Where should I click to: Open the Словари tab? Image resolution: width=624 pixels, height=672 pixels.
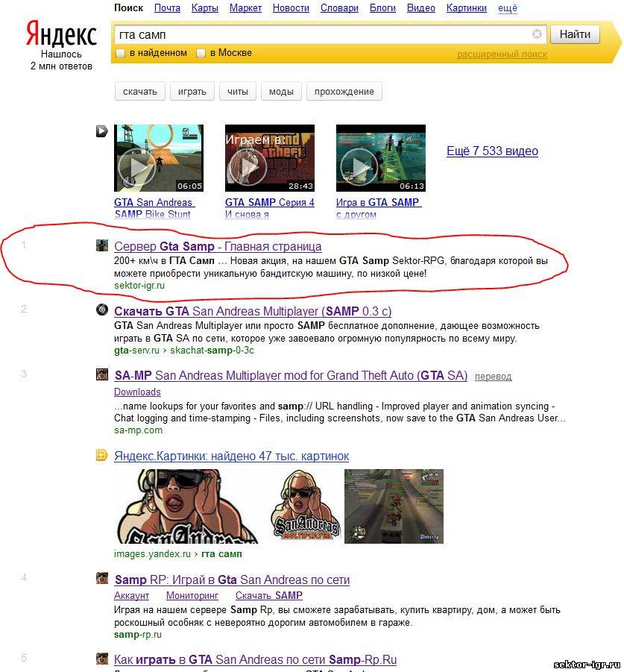(339, 8)
